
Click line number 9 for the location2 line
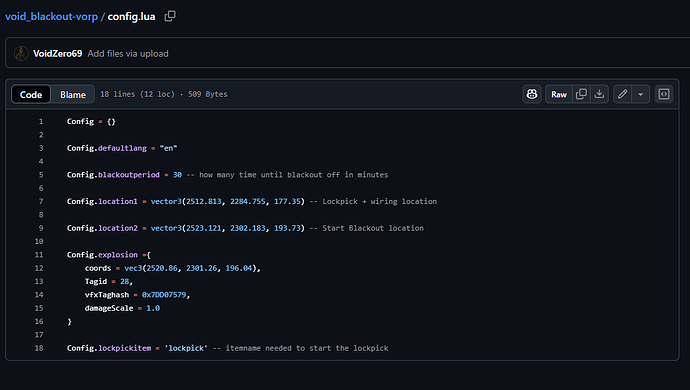(x=41, y=228)
